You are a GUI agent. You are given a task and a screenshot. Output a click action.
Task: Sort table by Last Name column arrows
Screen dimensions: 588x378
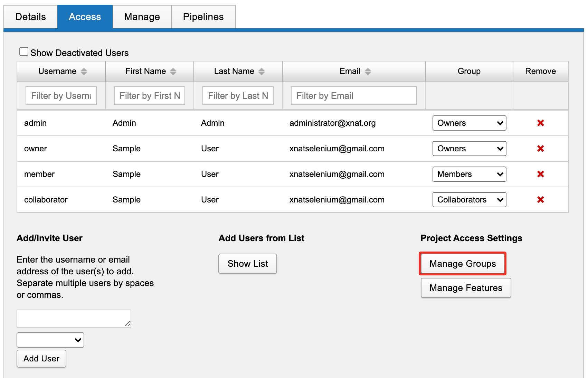pos(262,71)
